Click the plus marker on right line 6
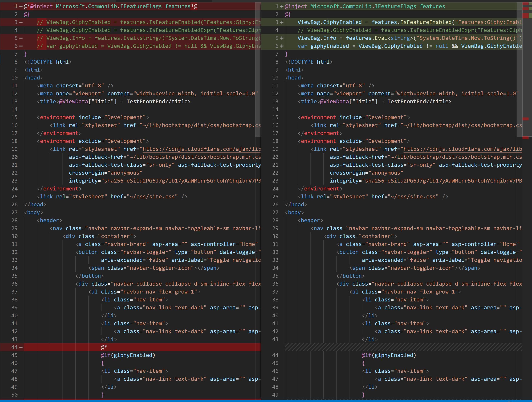Viewport: 532px width, 402px height. (282, 46)
